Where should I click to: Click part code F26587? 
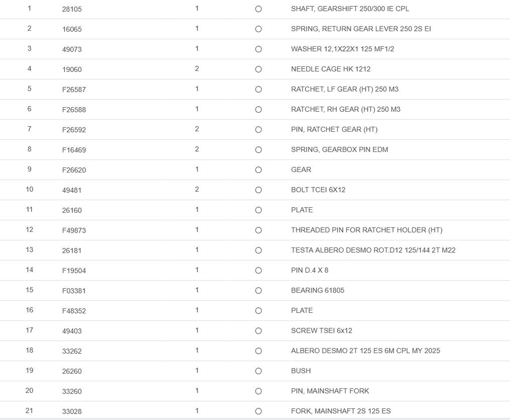pos(74,89)
